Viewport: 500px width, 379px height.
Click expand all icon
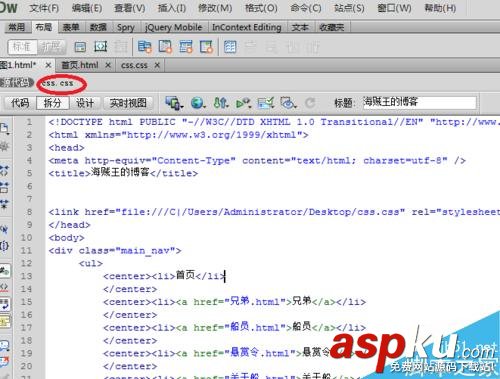coord(4,204)
